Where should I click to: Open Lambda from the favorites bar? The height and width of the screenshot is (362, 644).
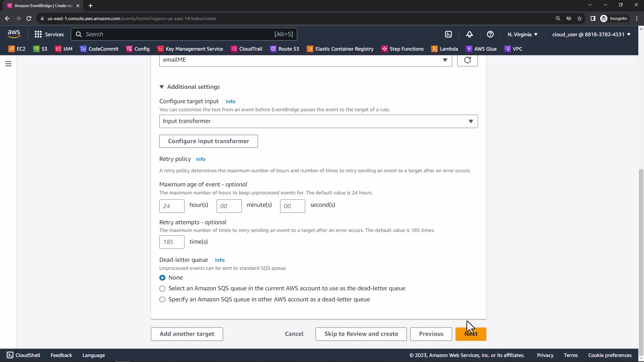tap(445, 49)
